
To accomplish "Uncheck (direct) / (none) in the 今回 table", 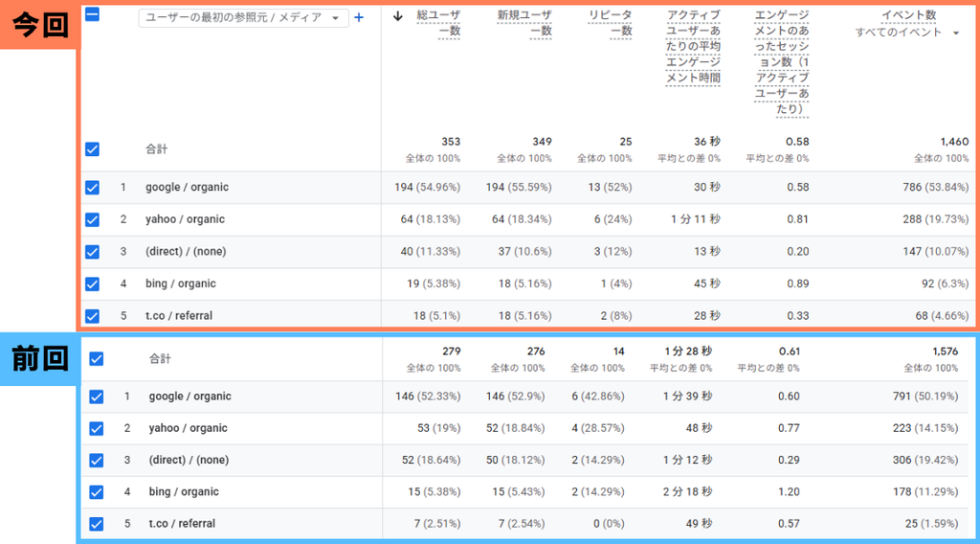I will 92,251.
